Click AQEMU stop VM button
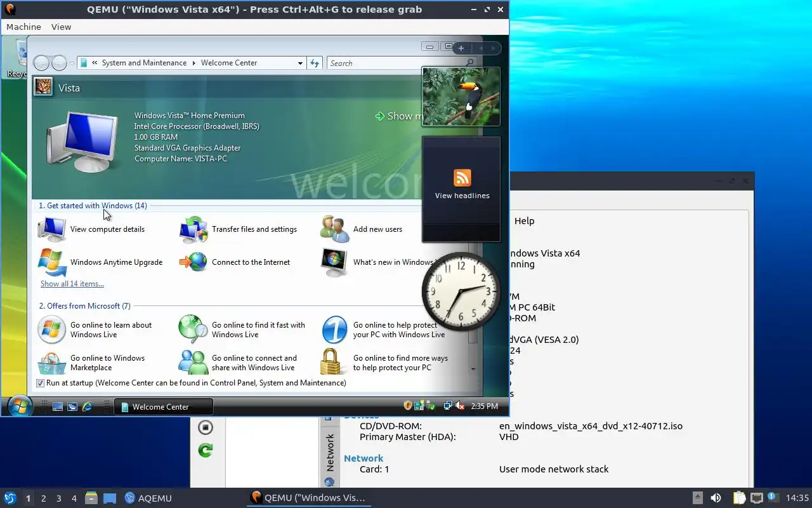The width and height of the screenshot is (812, 508). click(206, 427)
